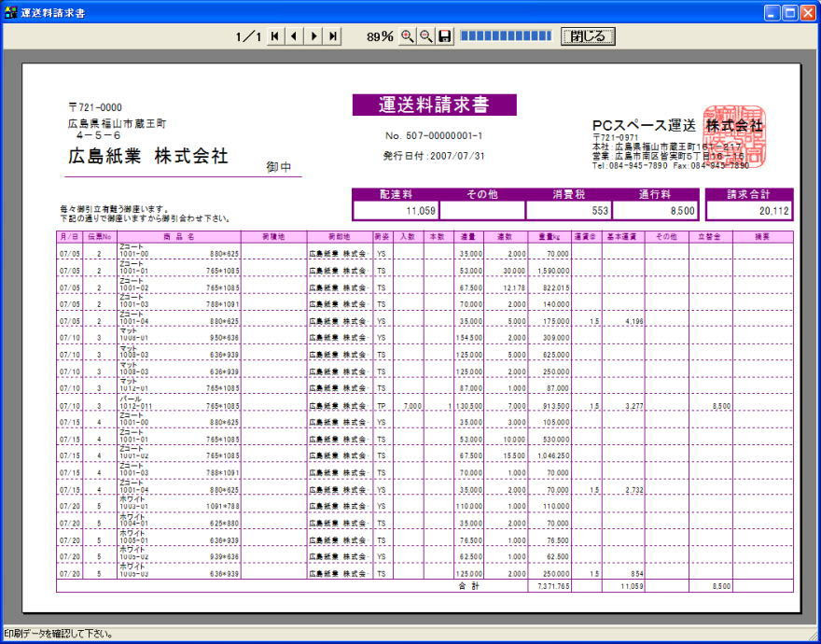Click the 商品名 column header
Image resolution: width=821 pixels, height=644 pixels.
(178, 237)
